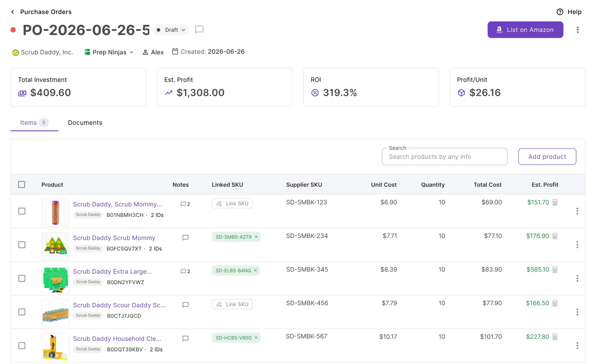The width and height of the screenshot is (596, 364).
Task: Click the Add product button
Action: 547,157
